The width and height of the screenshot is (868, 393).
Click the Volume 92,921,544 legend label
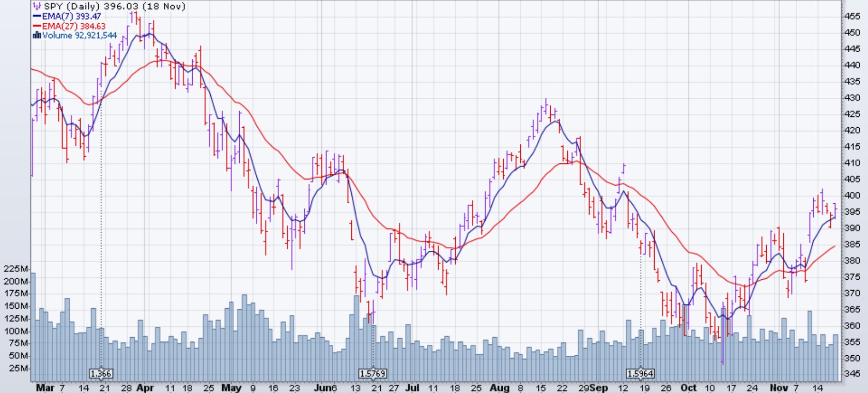coord(80,35)
